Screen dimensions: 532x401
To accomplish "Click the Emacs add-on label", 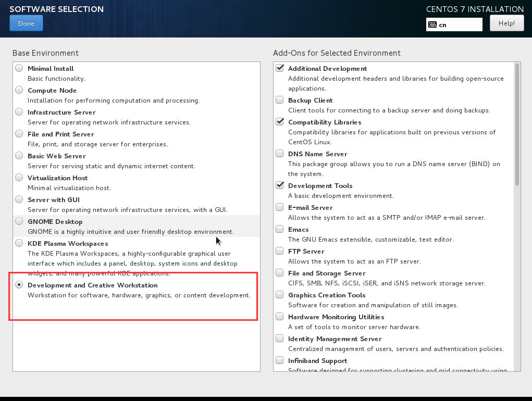I will 298,230.
